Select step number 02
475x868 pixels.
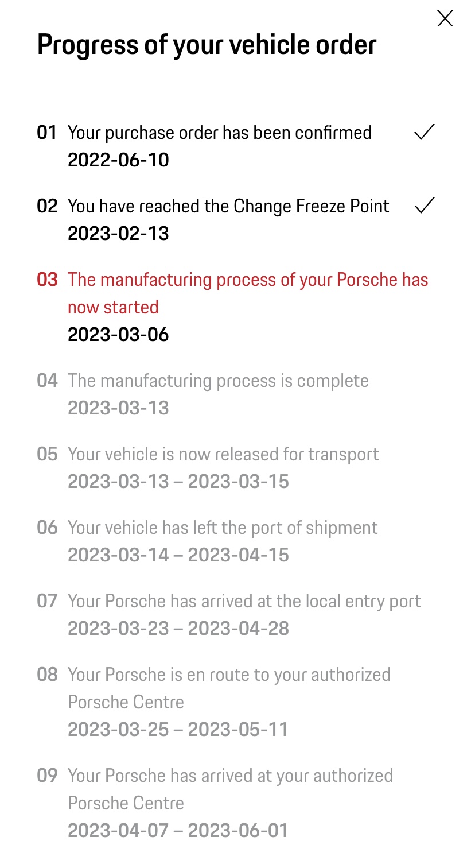pyautogui.click(x=47, y=206)
